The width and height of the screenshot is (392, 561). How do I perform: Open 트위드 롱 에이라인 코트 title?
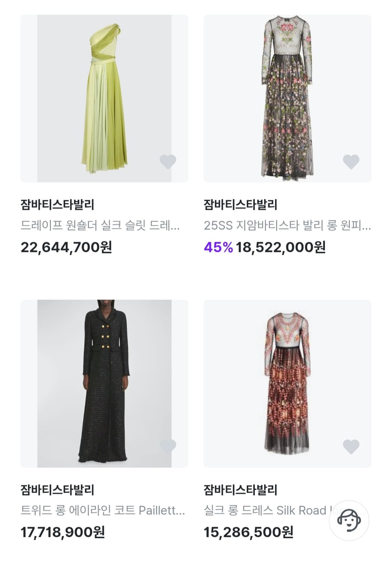coord(103,511)
